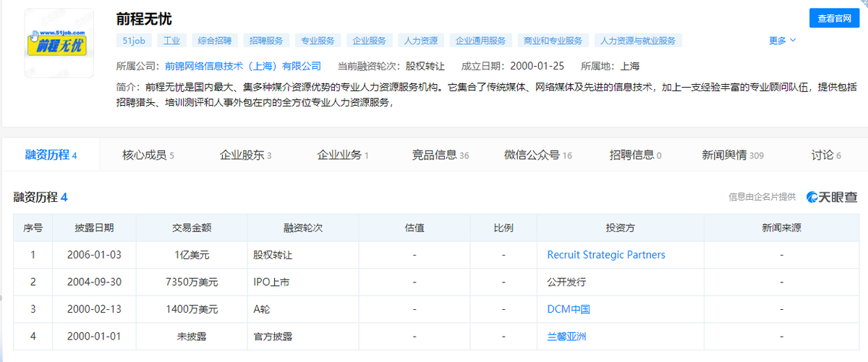Click the 招聘信息 tab
This screenshot has height=362, width=868.
click(635, 155)
